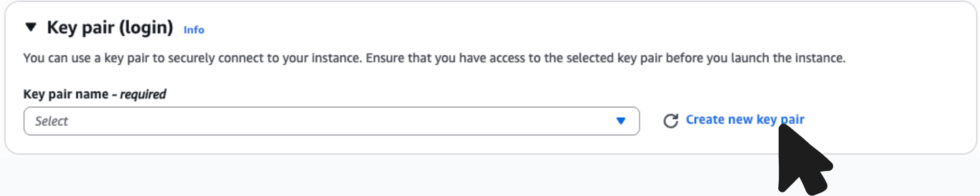The width and height of the screenshot is (980, 196).
Task: Click the blue dropdown arrow in Select box
Action: 621,121
